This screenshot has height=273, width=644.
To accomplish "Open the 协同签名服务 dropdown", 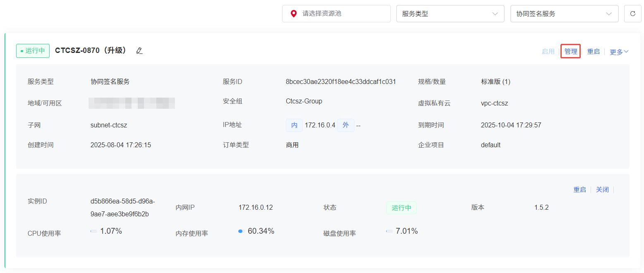I will pyautogui.click(x=564, y=14).
